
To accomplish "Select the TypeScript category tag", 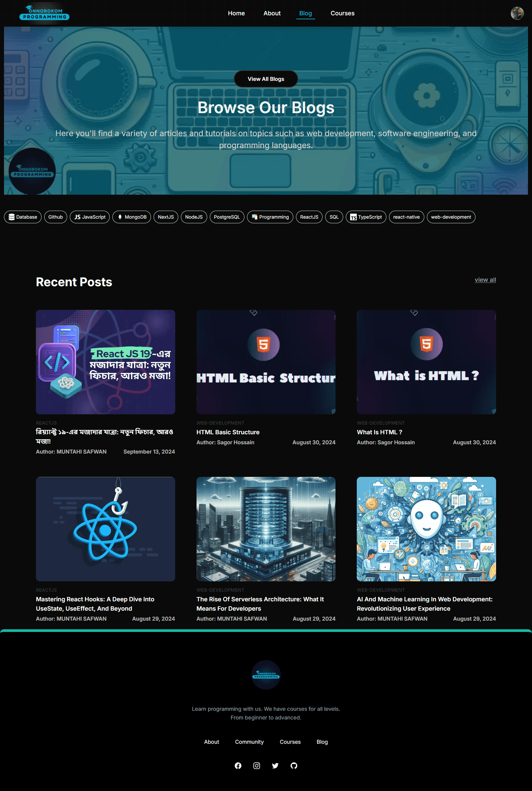I will click(x=366, y=217).
